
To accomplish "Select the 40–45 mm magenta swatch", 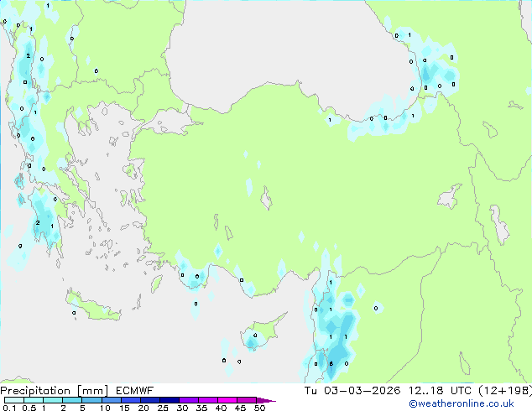I will 227,400.
